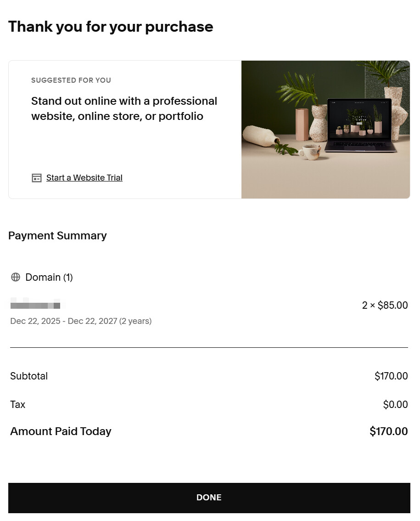Click the "SUGGESTED FOR YOU" label
Viewport: 420px width, 521px height.
point(71,80)
